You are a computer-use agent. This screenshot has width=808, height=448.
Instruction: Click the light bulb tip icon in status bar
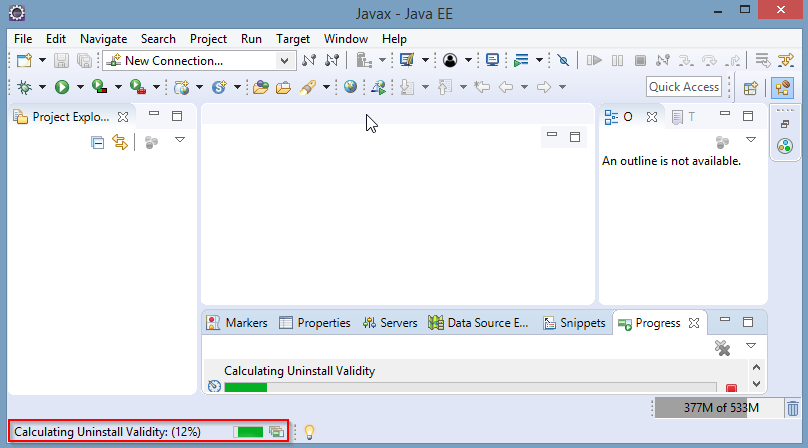click(x=310, y=432)
